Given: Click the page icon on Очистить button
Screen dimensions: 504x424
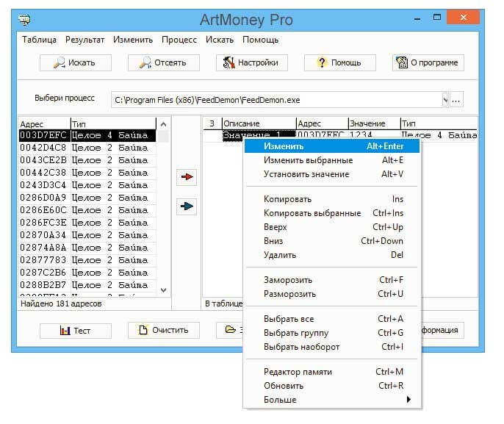Looking at the screenshot, I should 143,330.
